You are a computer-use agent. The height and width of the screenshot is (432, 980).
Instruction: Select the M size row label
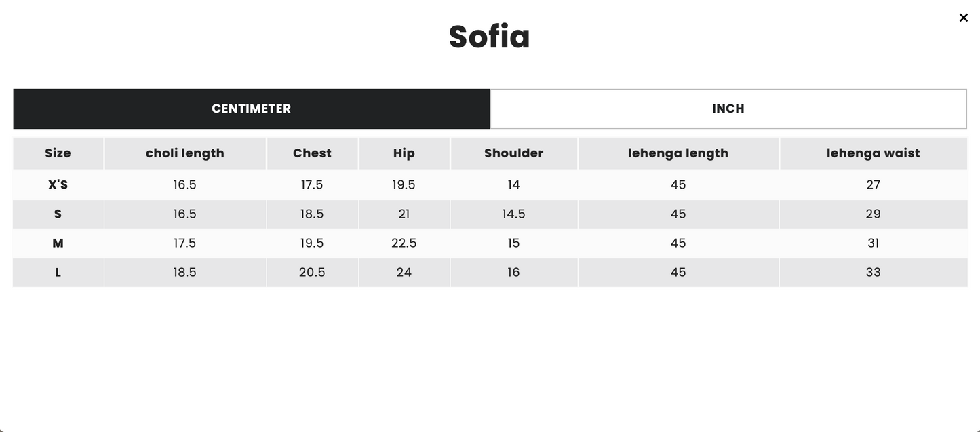(x=58, y=243)
